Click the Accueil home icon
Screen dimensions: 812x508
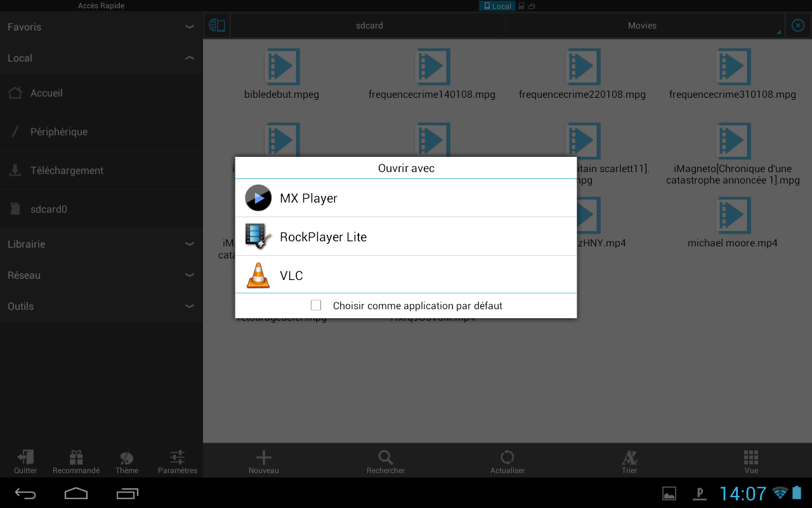click(15, 93)
